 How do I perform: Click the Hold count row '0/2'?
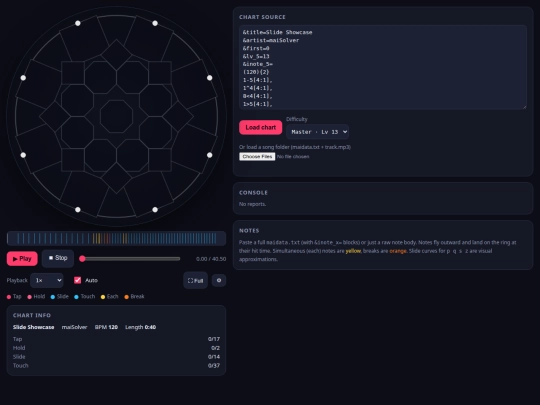click(116, 348)
